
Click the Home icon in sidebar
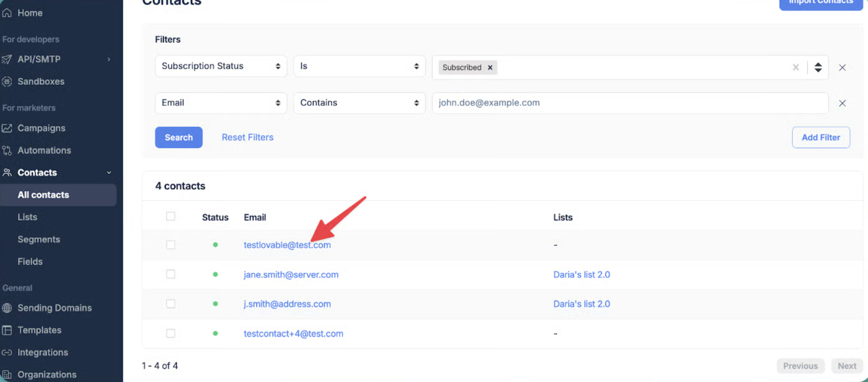point(7,13)
